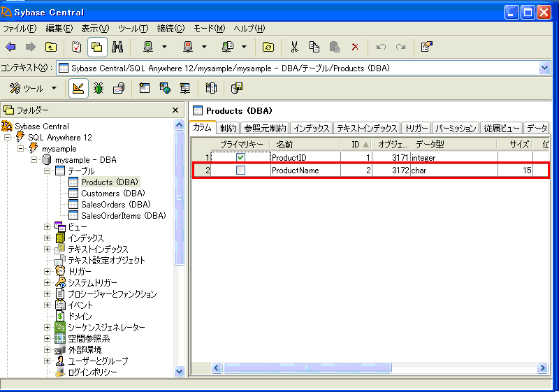Click the up-one-level folder icon

tap(51, 48)
